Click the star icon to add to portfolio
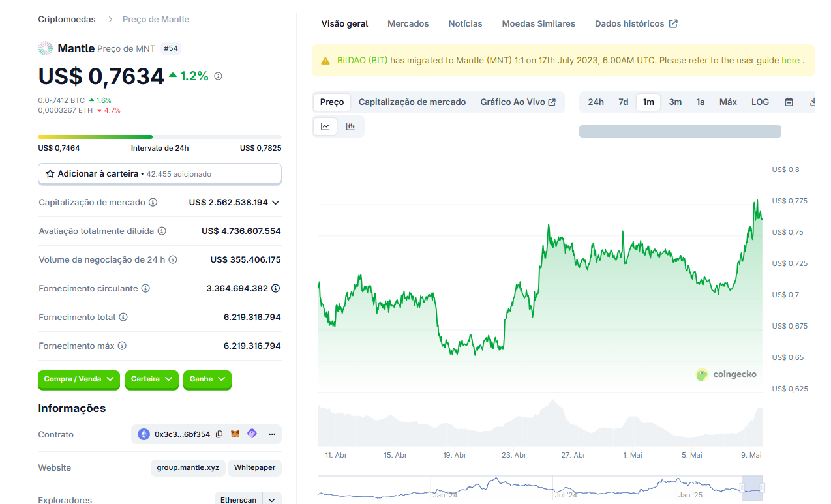This screenshot has width=831, height=504. 50,174
